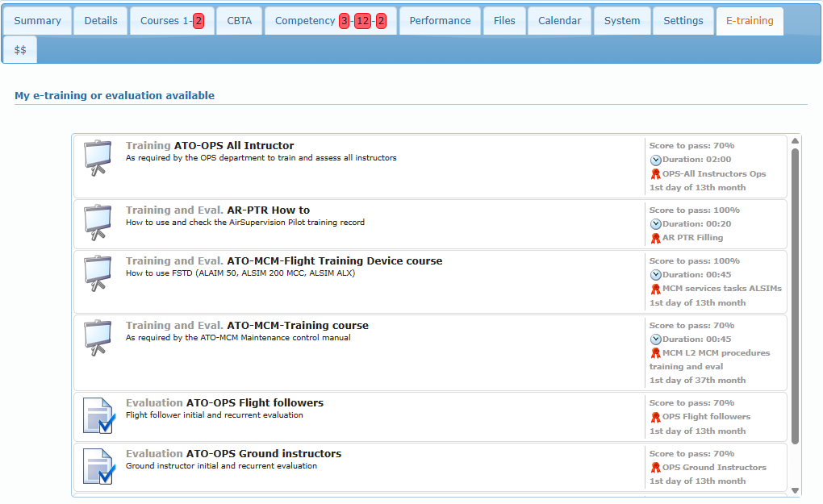Click presentation icon for ATO-MCM-Training course
This screenshot has height=504, width=823.
[x=98, y=337]
